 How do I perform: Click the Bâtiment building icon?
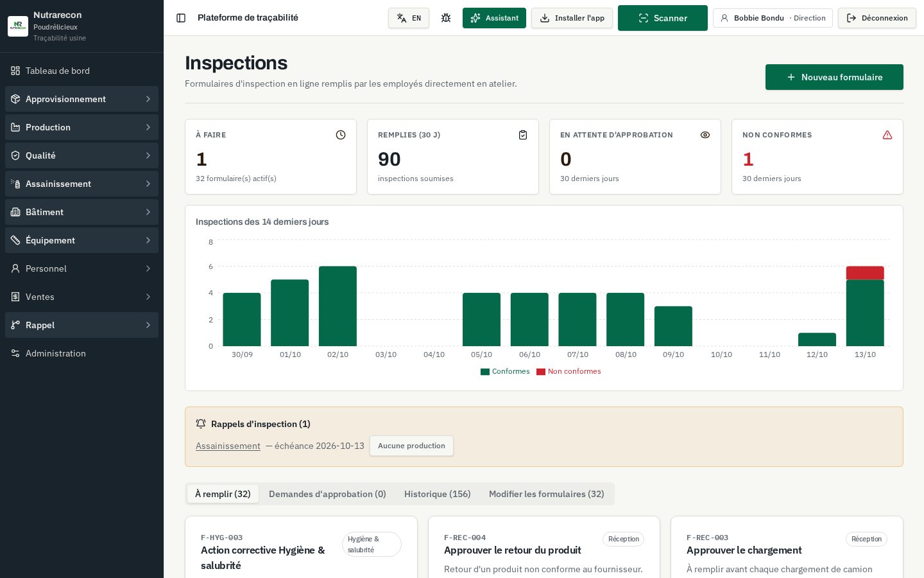click(15, 212)
